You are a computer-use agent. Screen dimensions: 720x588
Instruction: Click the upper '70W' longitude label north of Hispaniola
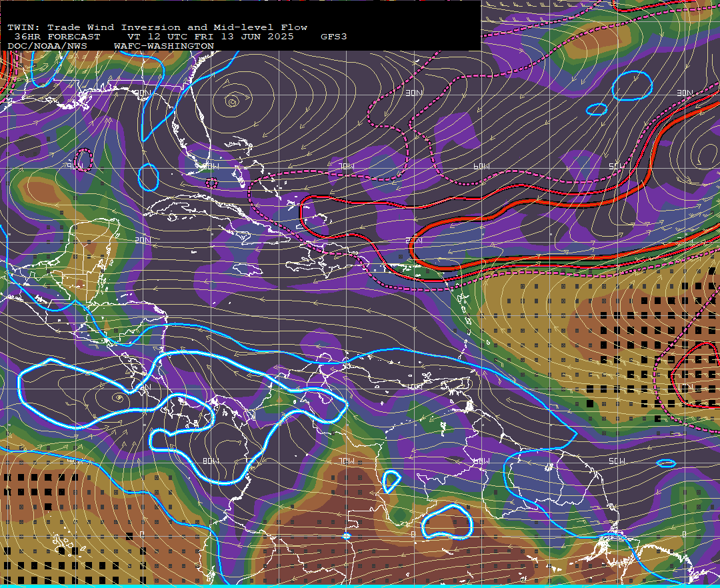click(x=346, y=166)
